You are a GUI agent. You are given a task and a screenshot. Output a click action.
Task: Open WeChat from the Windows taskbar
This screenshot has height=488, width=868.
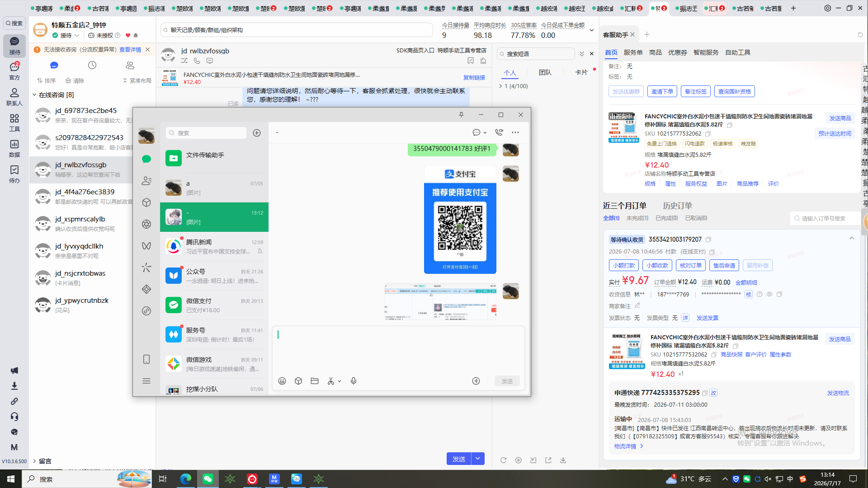(x=208, y=479)
